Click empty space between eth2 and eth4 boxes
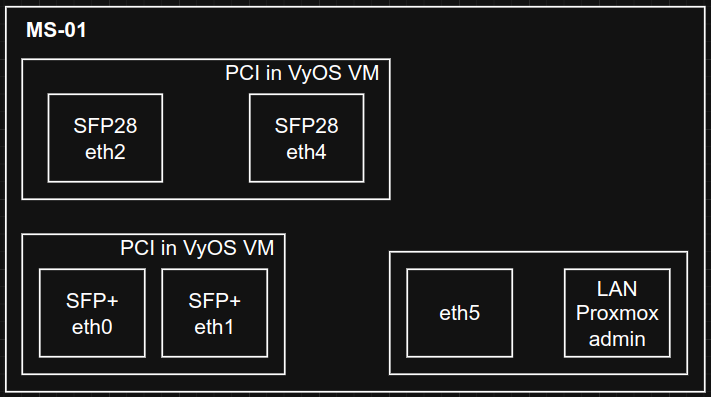The image size is (711, 397). coord(206,138)
